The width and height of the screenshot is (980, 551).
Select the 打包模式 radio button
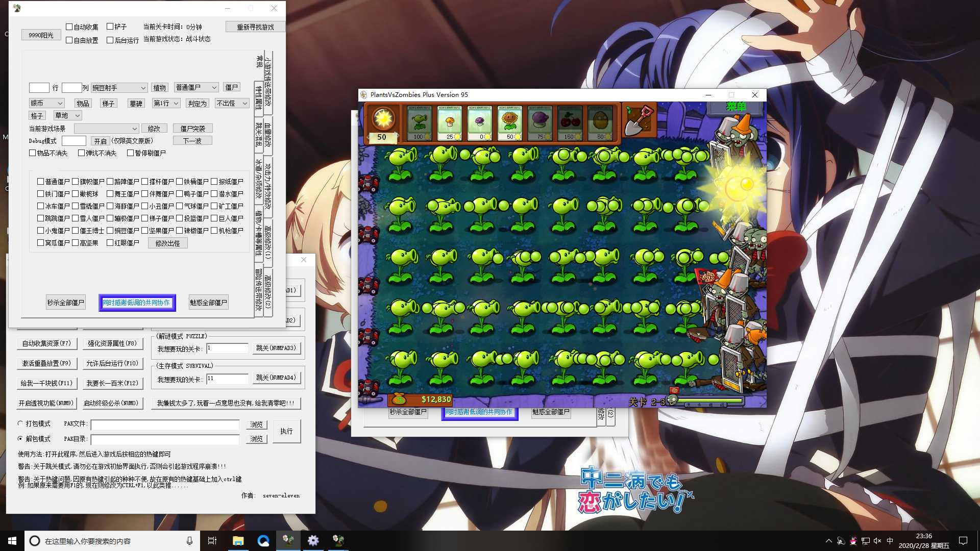coord(20,423)
